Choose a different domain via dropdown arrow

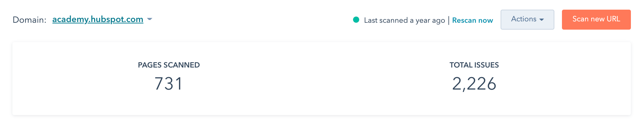click(x=150, y=19)
